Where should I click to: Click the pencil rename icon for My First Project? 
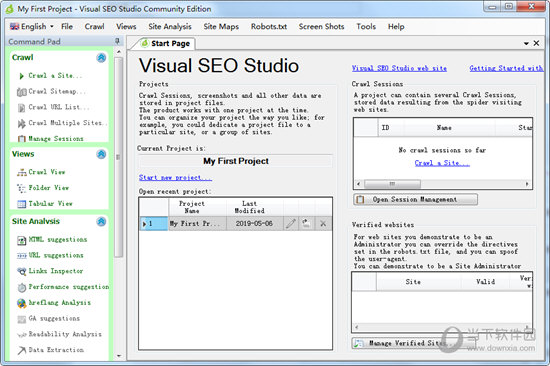pos(291,224)
